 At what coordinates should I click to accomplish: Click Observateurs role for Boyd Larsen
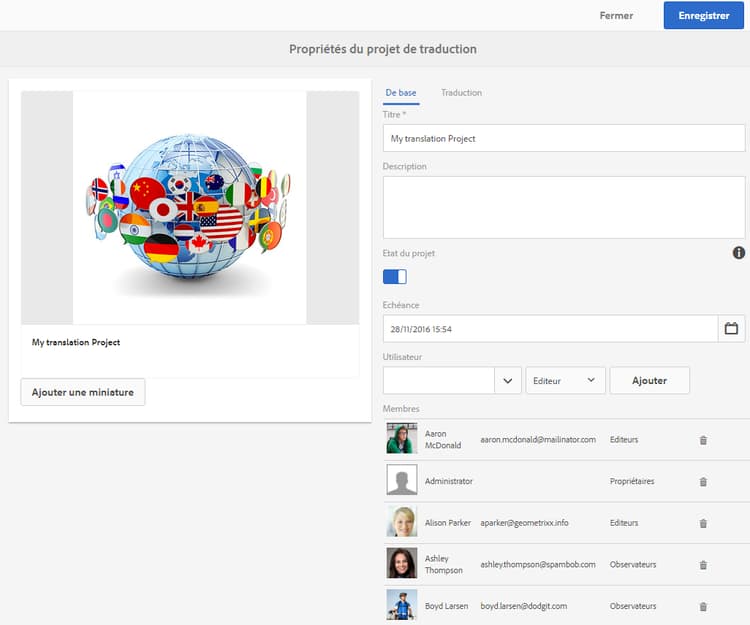coord(633,606)
